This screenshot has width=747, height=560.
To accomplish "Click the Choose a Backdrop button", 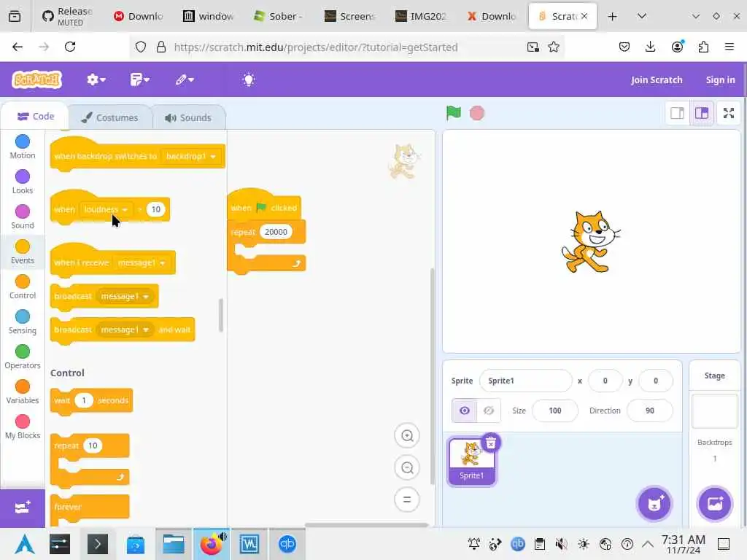I will 715,504.
